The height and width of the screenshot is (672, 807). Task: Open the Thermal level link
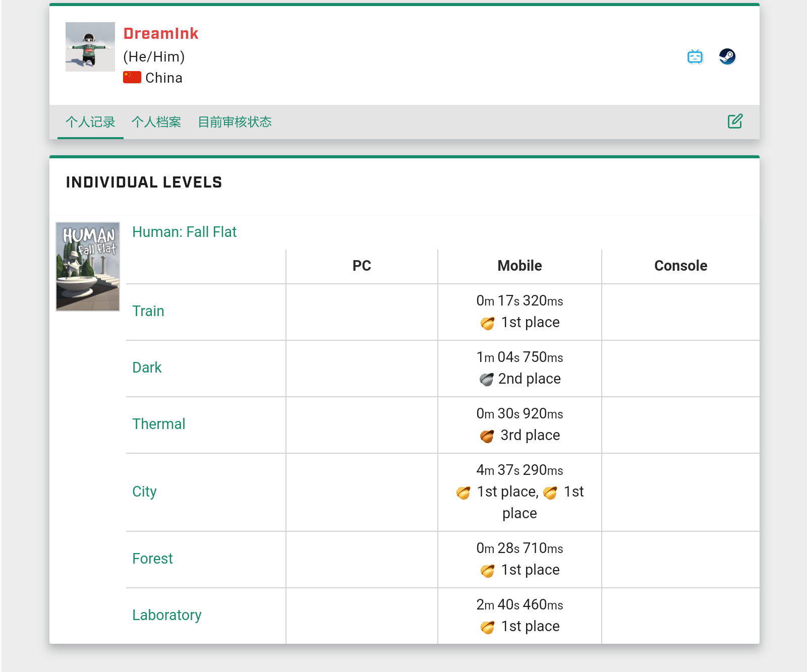pos(159,424)
